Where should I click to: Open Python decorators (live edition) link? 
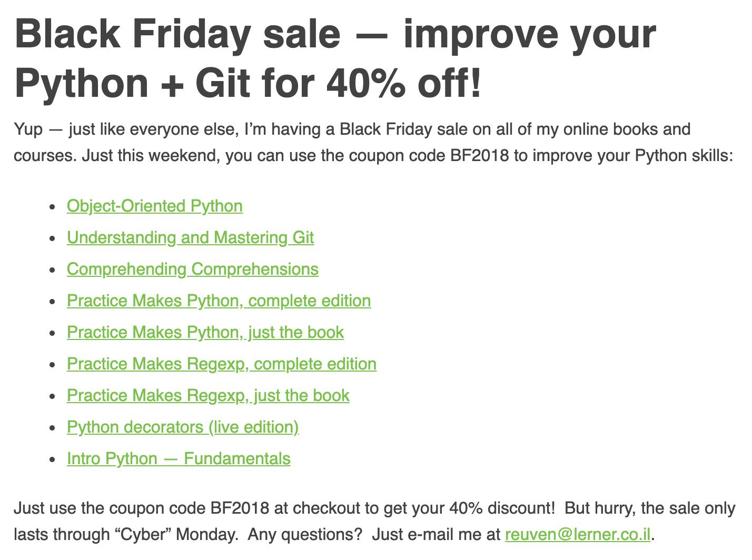coord(183,427)
